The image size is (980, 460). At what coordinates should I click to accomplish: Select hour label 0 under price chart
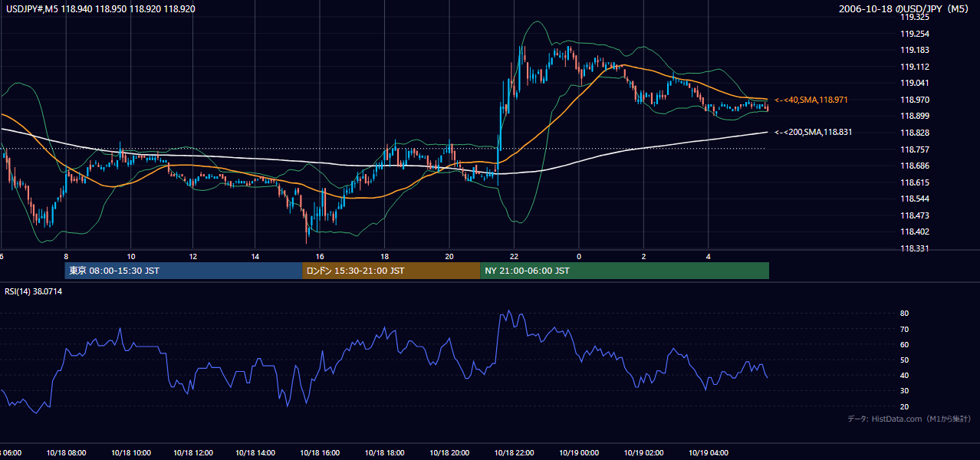point(579,256)
